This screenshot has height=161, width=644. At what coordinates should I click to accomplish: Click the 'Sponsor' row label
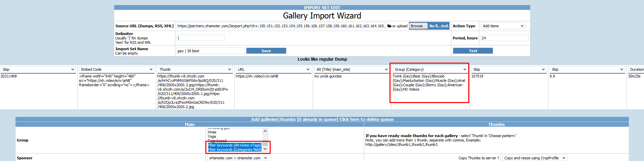(25, 158)
